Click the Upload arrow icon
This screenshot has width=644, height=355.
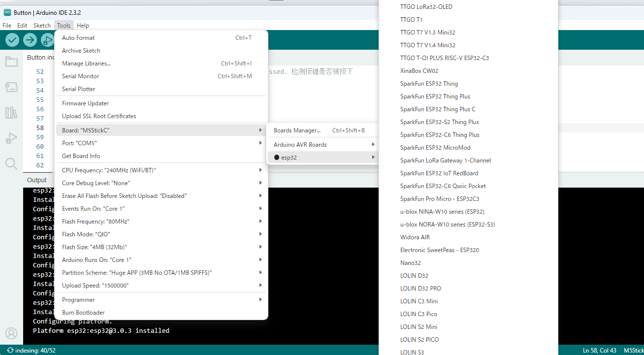(x=30, y=40)
